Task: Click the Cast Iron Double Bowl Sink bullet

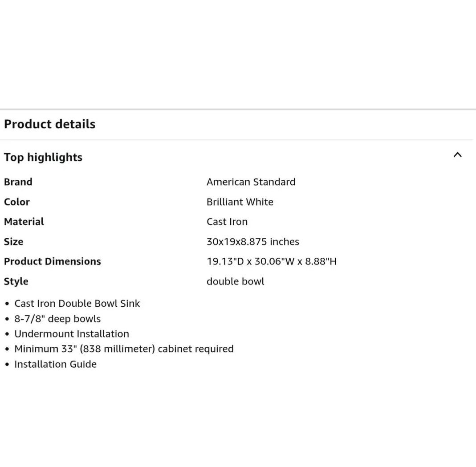Action: (77, 304)
